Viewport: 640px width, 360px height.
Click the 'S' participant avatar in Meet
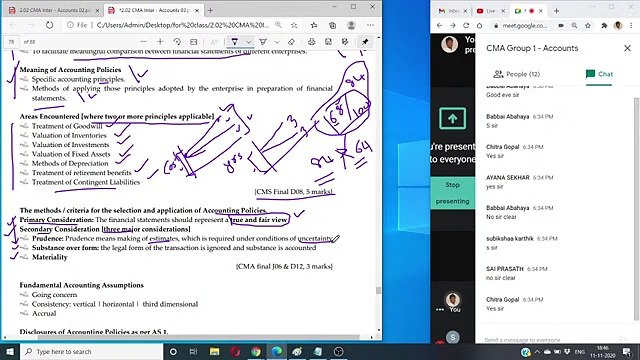[452, 337]
